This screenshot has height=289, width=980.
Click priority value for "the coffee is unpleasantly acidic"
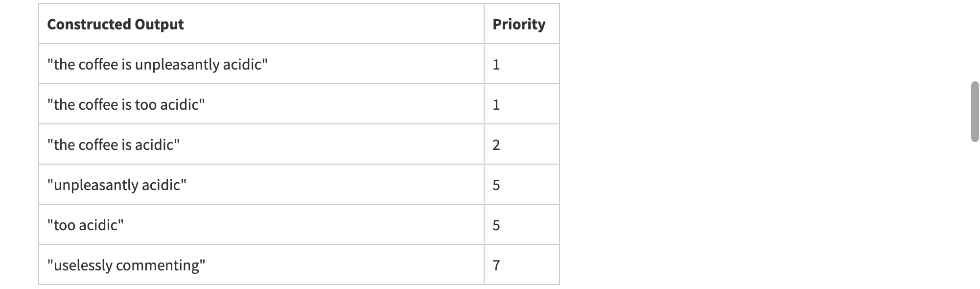(x=496, y=65)
